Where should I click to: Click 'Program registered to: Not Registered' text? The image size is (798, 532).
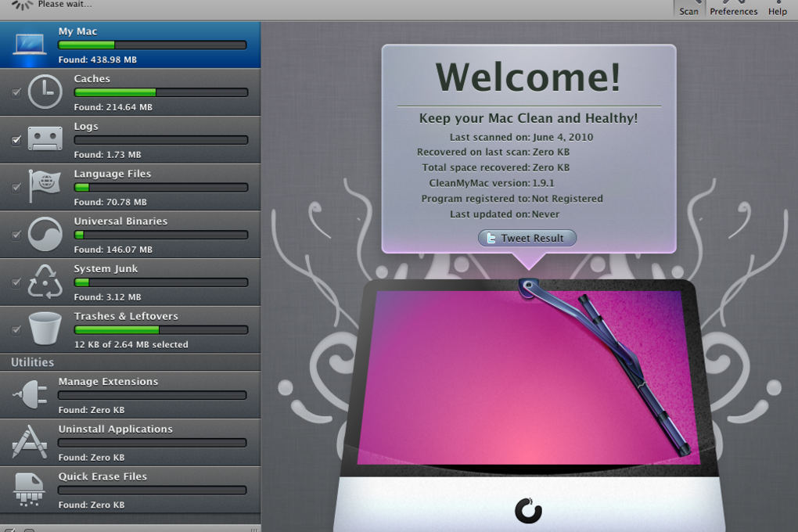coord(512,199)
